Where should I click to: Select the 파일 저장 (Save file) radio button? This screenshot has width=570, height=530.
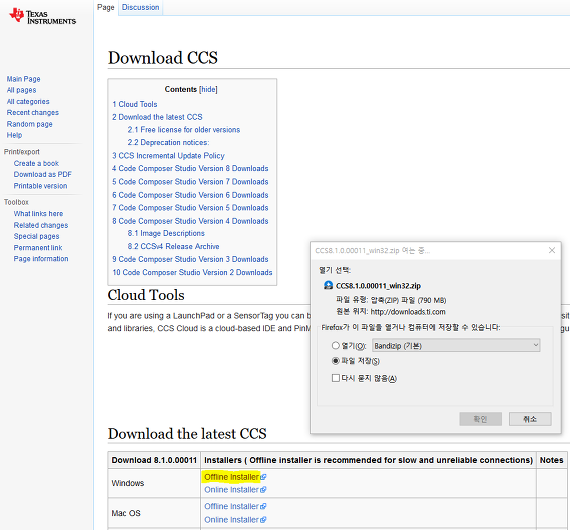336,361
